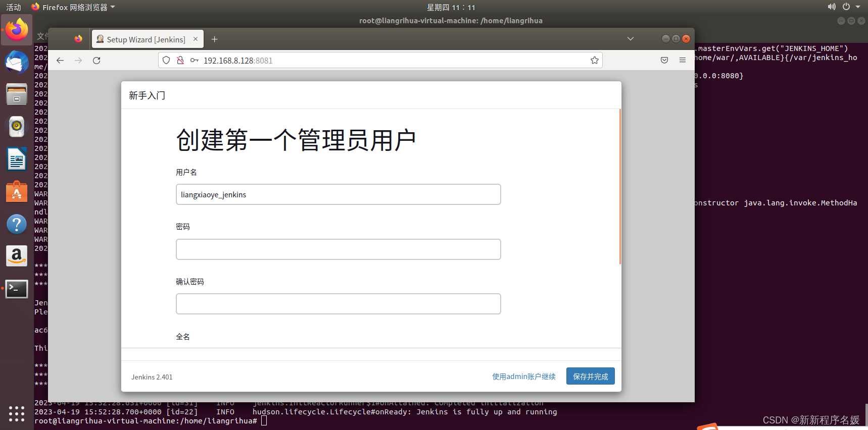Save page to Pocket
The image size is (868, 430).
click(664, 61)
